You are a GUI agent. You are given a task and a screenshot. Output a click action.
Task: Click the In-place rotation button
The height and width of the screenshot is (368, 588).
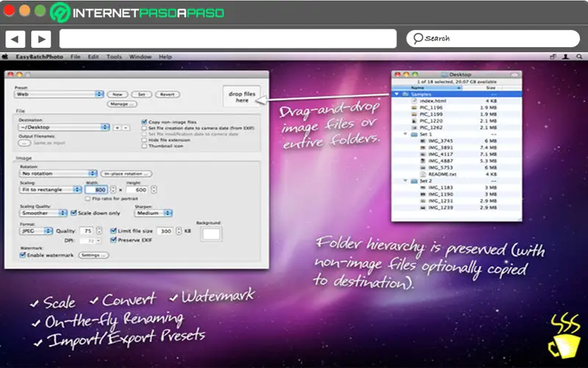click(x=126, y=174)
